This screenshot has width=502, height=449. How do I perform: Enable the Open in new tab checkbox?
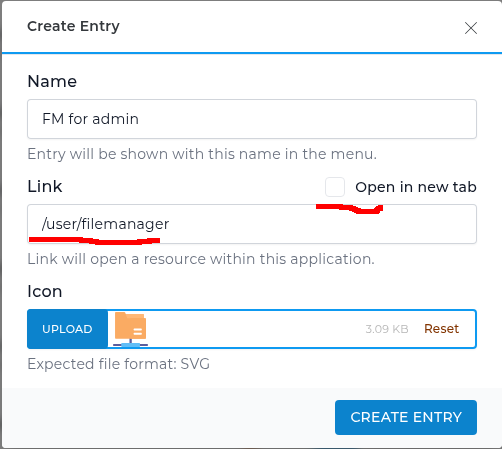[335, 187]
